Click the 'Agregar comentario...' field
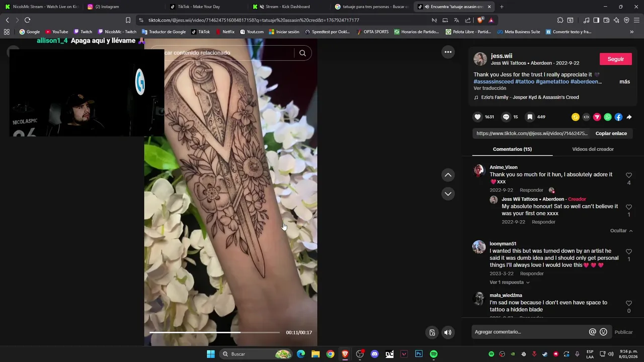The width and height of the screenshot is (644, 362). click(x=530, y=332)
